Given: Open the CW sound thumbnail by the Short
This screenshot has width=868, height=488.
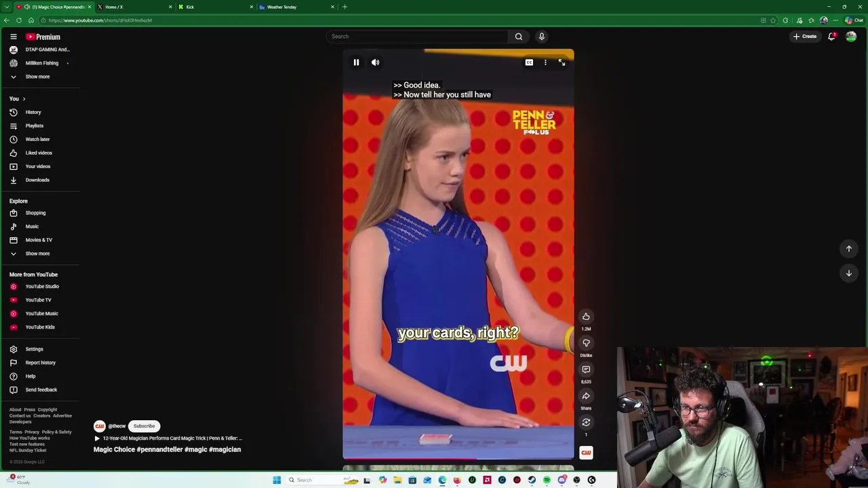Looking at the screenshot, I should [x=586, y=452].
